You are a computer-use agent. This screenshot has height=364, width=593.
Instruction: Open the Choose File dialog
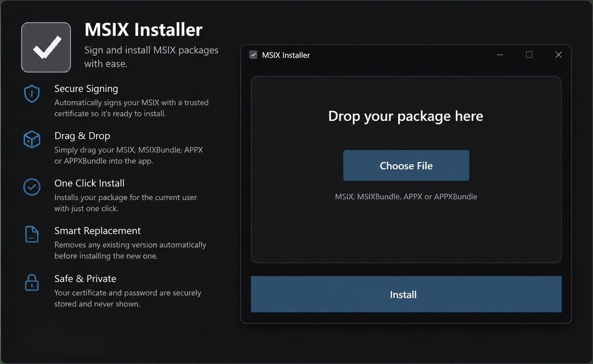click(406, 166)
